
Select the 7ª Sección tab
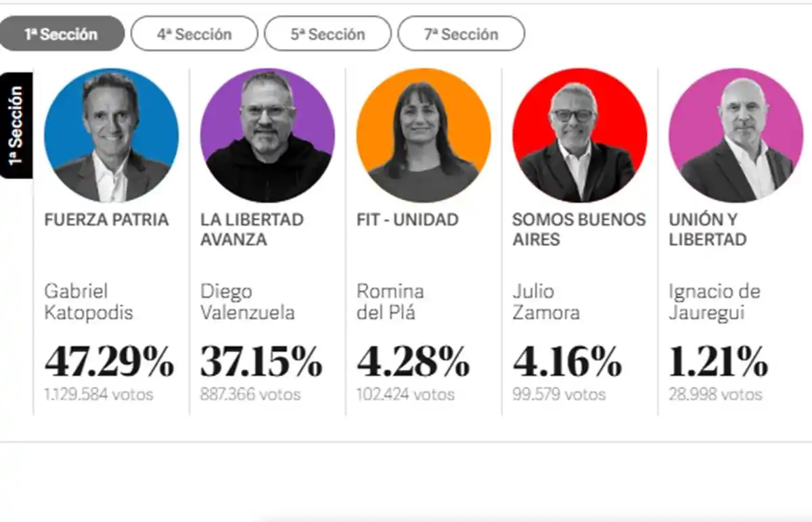pyautogui.click(x=461, y=32)
